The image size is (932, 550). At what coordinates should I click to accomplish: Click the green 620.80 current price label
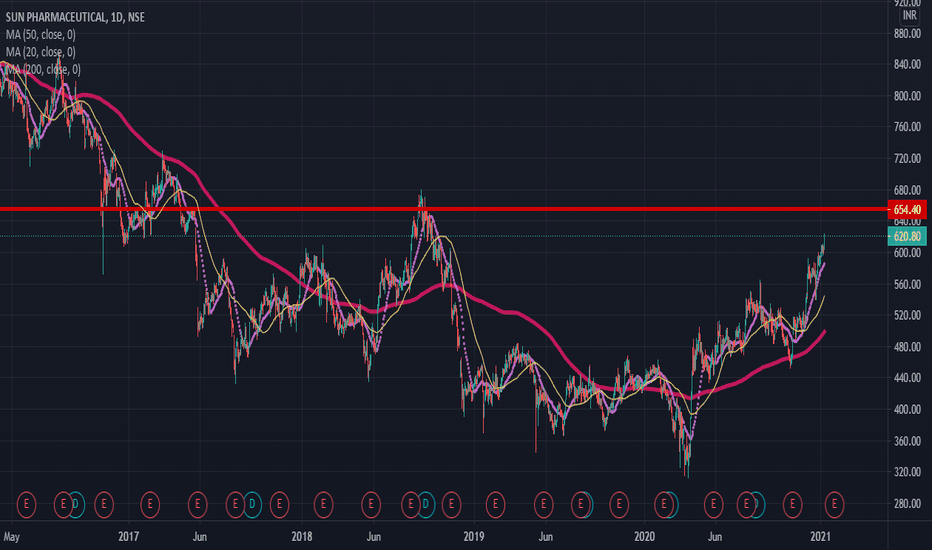click(x=907, y=237)
